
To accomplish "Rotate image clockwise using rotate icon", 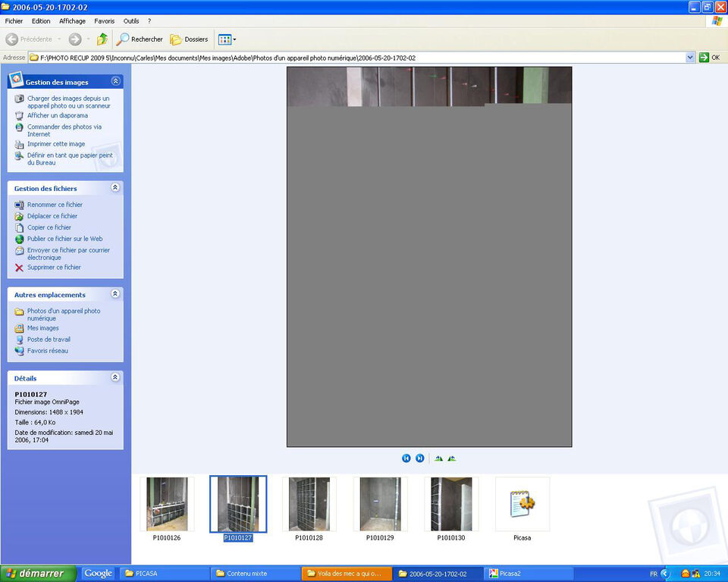I will tap(438, 458).
